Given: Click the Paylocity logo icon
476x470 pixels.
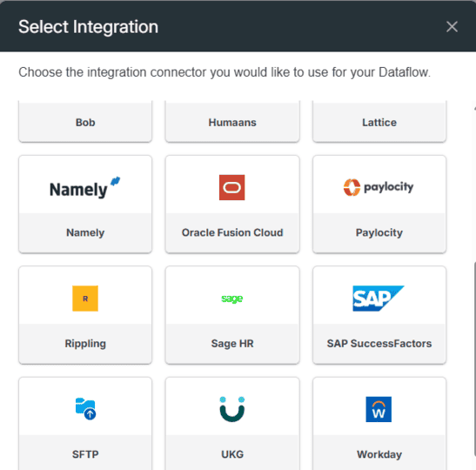Looking at the screenshot, I should coord(379,187).
